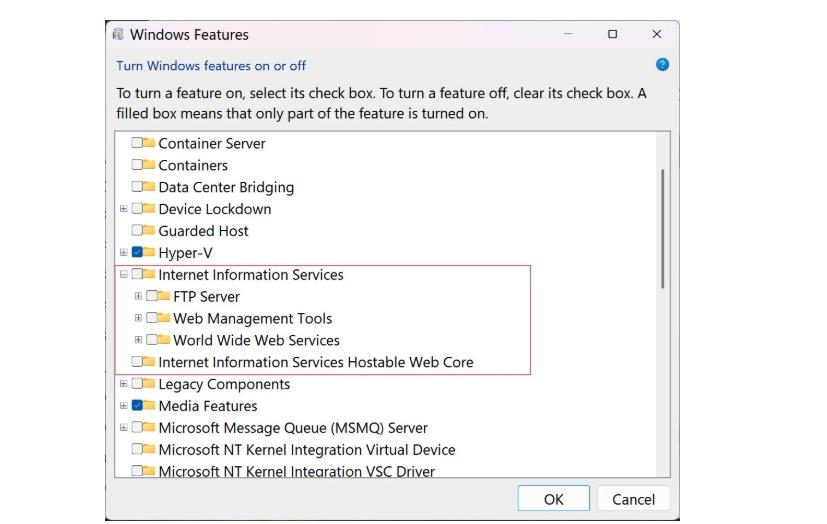
Task: Click the Guarded Host folder icon
Action: (x=149, y=230)
